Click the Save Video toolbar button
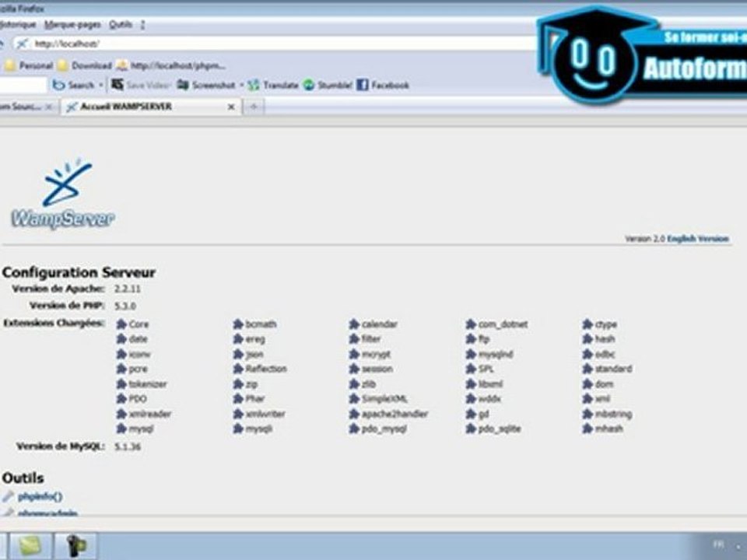The height and width of the screenshot is (560, 747). coord(141,86)
